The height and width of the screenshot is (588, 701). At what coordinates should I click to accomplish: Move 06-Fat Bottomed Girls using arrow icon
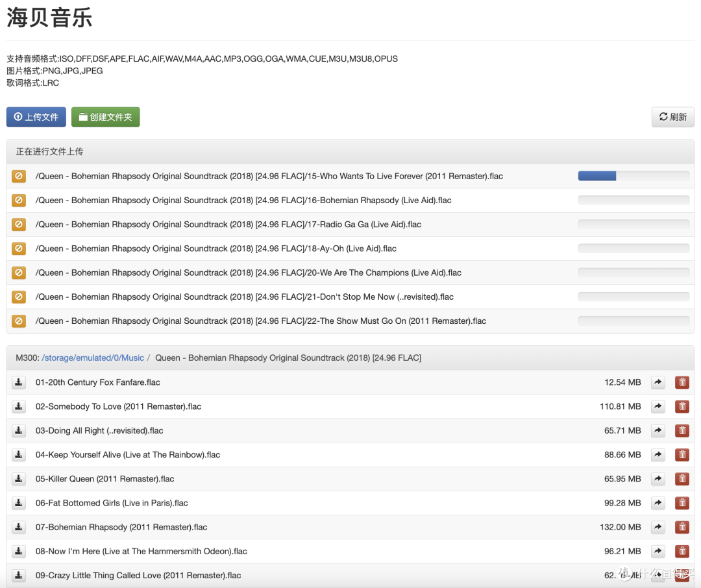tap(658, 503)
